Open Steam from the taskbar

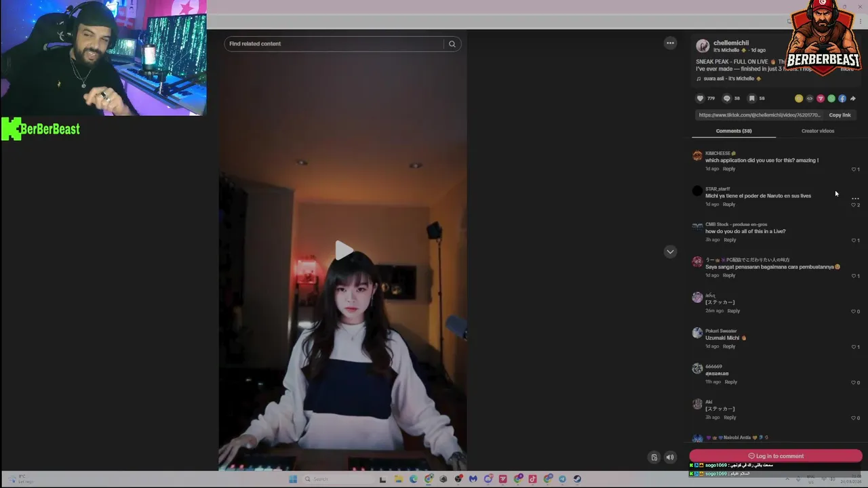(x=577, y=479)
